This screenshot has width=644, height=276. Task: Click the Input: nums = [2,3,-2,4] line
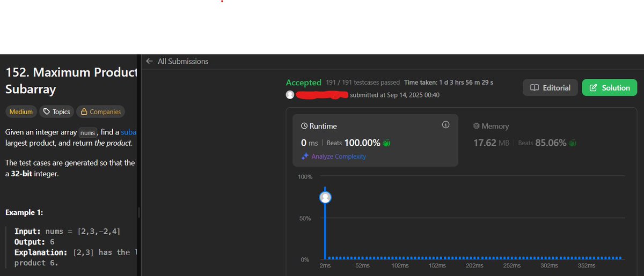[68, 232]
